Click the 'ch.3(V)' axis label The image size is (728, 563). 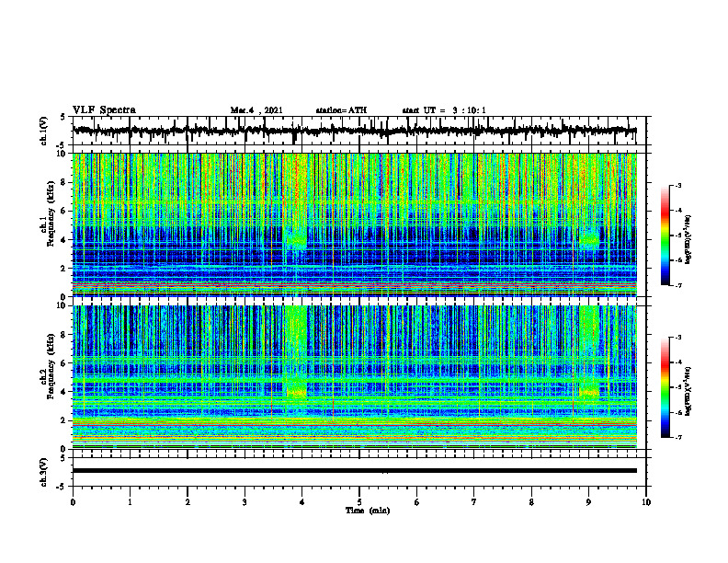(x=43, y=472)
